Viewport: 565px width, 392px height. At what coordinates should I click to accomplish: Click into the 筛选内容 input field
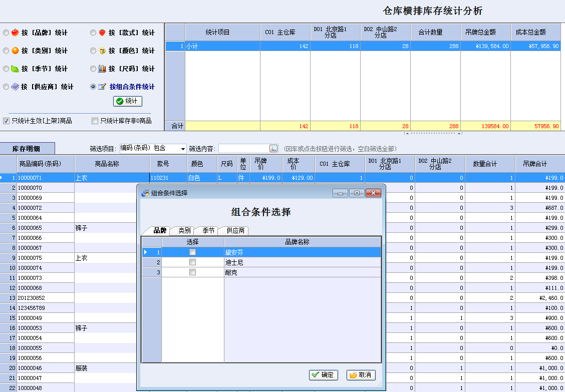pos(244,148)
